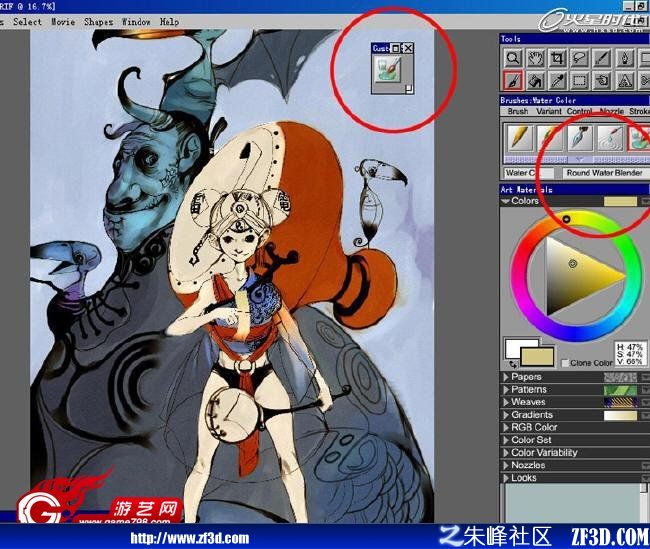
Task: Close the custom brush palette
Action: 408,49
